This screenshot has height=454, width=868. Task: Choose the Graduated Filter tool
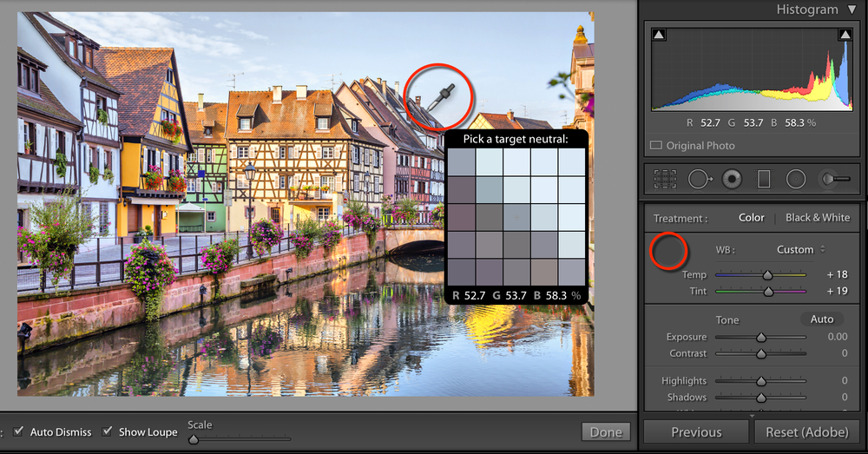(x=764, y=179)
